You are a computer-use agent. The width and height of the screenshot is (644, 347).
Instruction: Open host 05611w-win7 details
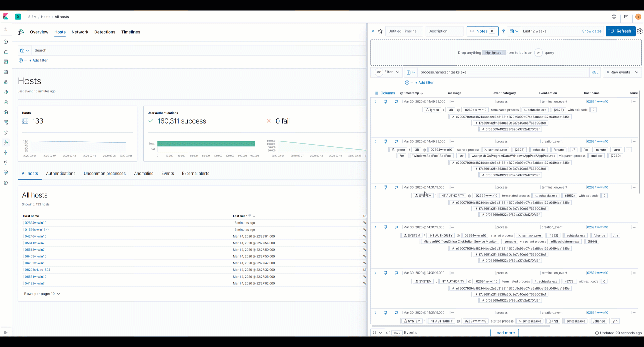click(35, 243)
